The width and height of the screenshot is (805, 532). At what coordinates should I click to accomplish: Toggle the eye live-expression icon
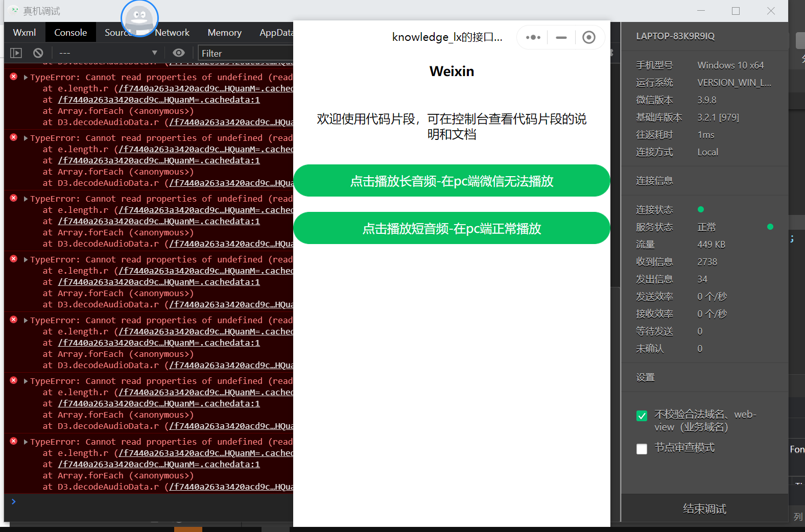[179, 53]
